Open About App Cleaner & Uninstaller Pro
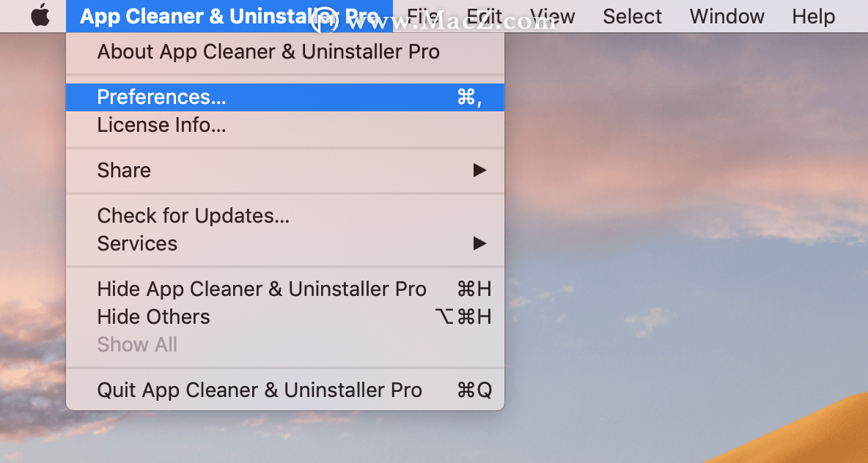Viewport: 868px width, 463px height. click(285, 52)
